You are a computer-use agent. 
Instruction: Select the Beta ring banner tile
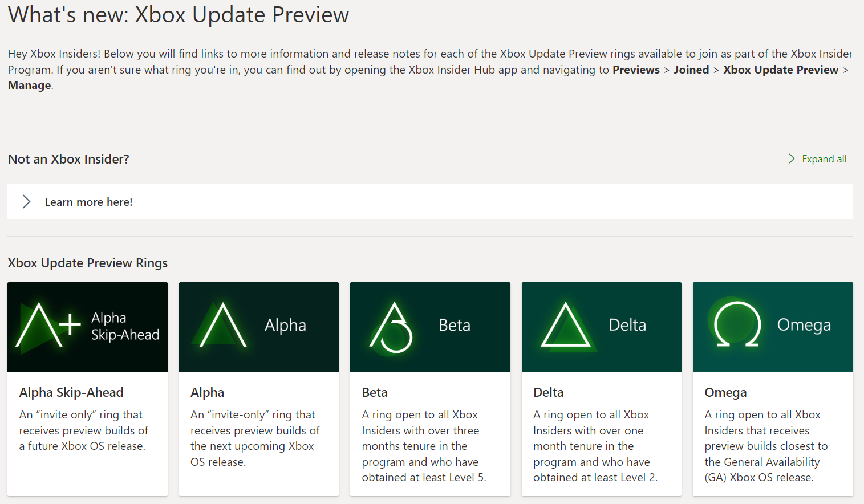point(430,327)
